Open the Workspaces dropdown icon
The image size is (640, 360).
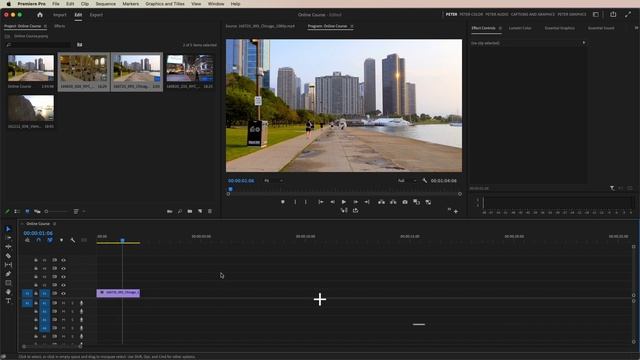[x=596, y=14]
